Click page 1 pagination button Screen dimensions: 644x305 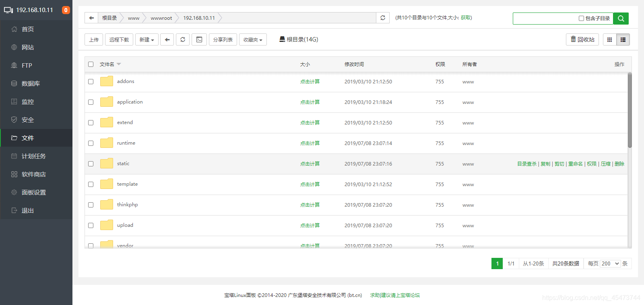(497, 264)
